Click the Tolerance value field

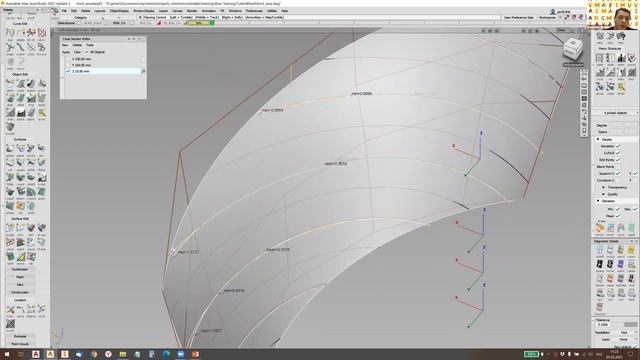[603, 324]
